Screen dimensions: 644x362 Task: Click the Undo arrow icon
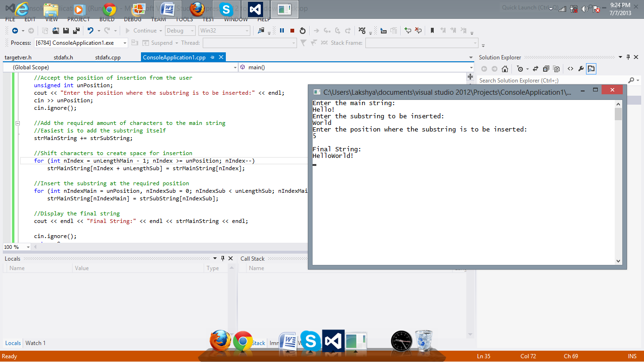[90, 31]
